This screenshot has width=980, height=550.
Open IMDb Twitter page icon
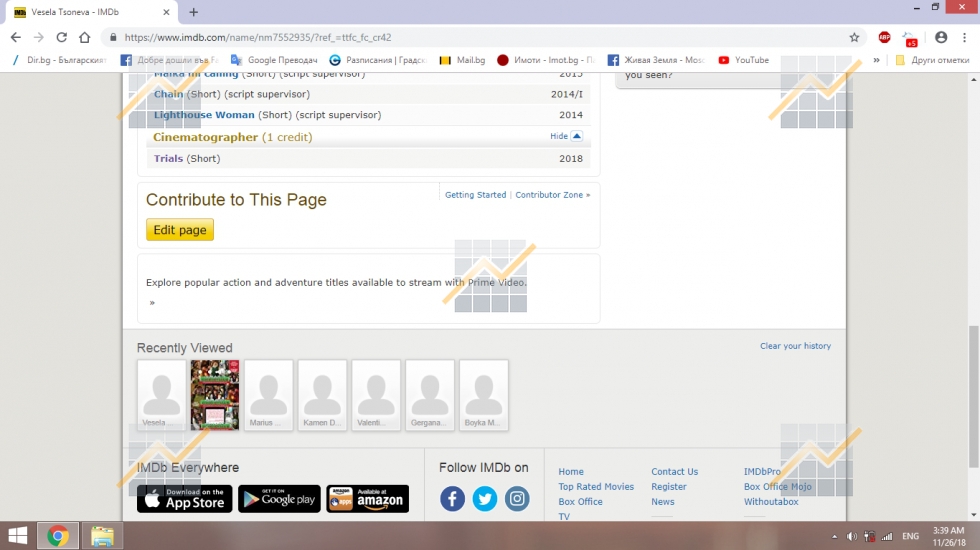pyautogui.click(x=485, y=498)
